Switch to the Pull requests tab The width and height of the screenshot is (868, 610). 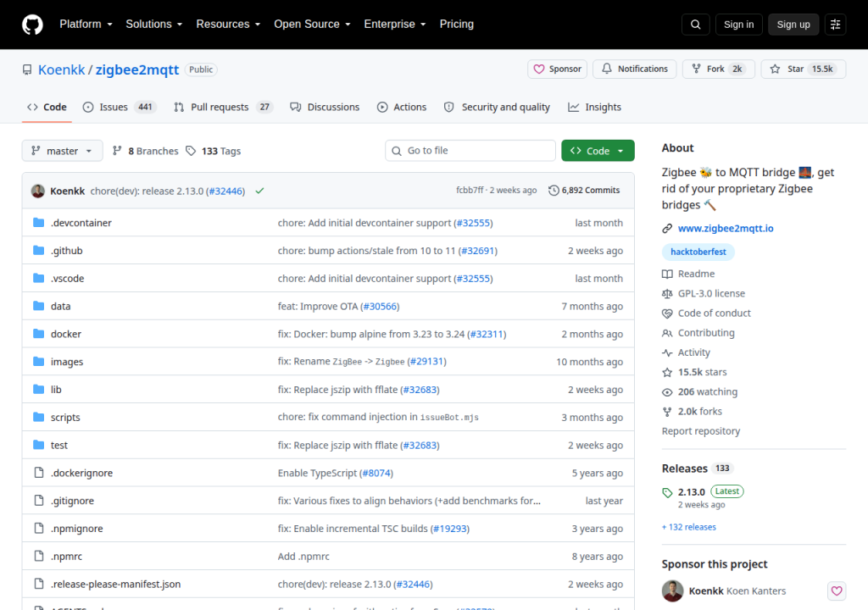[x=224, y=108]
